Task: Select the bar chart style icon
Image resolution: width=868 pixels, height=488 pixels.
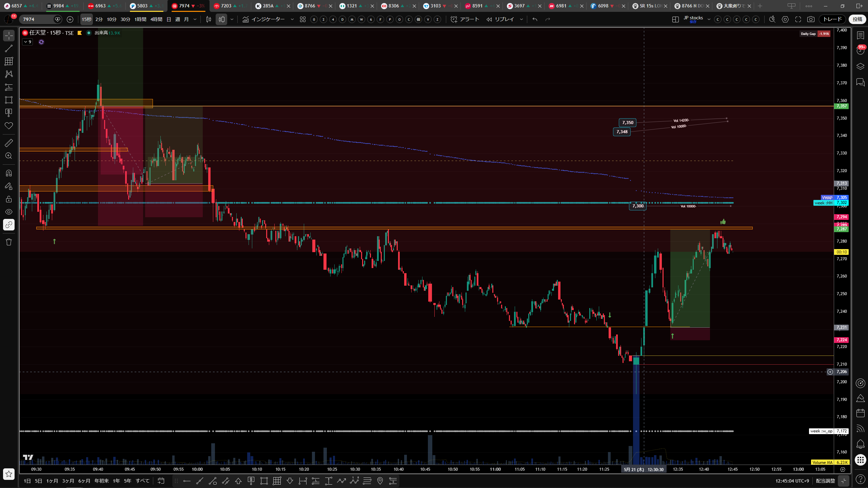Action: click(209, 19)
